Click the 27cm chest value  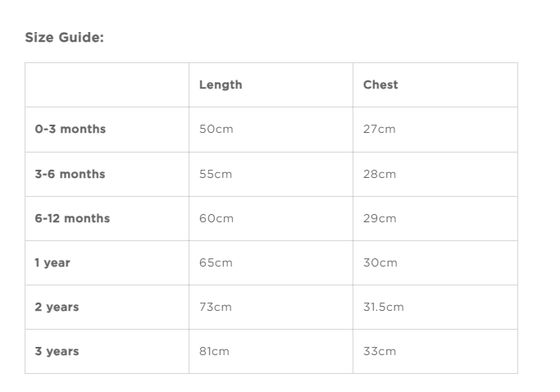pos(379,129)
